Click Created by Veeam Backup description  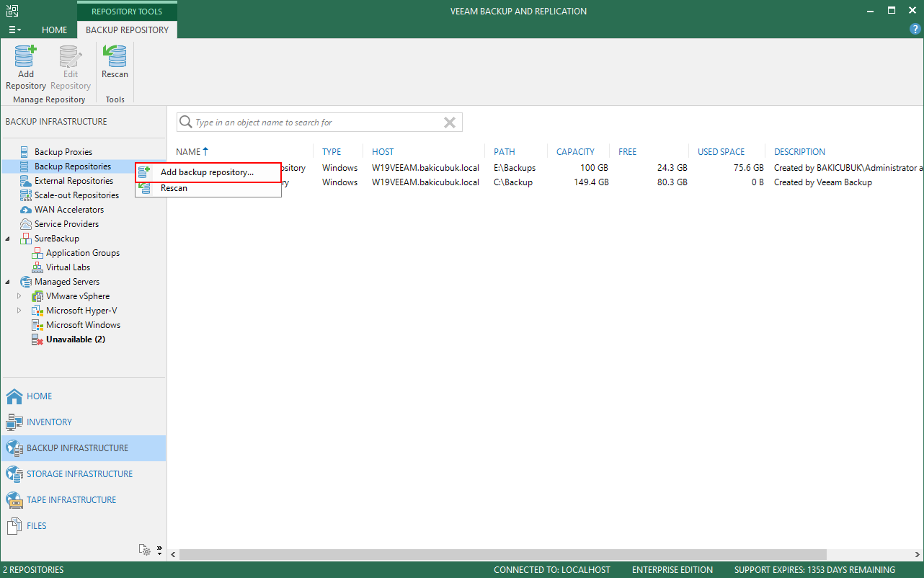tap(823, 182)
